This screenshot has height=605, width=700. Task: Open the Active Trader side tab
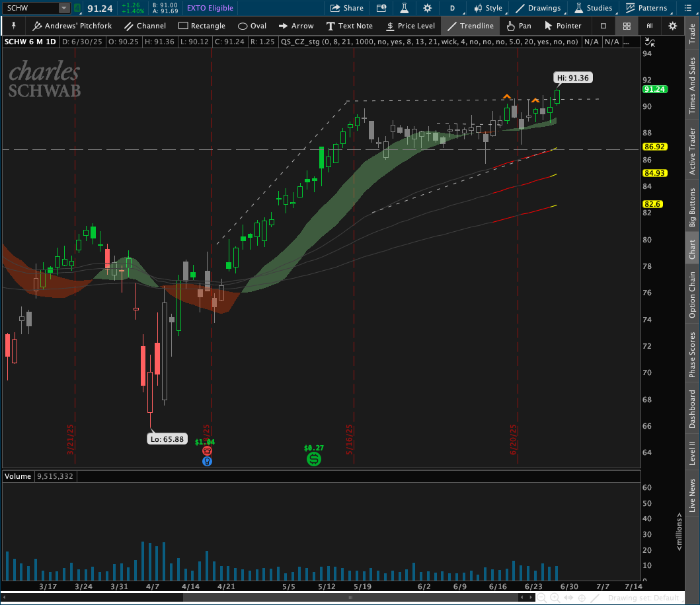(x=693, y=151)
